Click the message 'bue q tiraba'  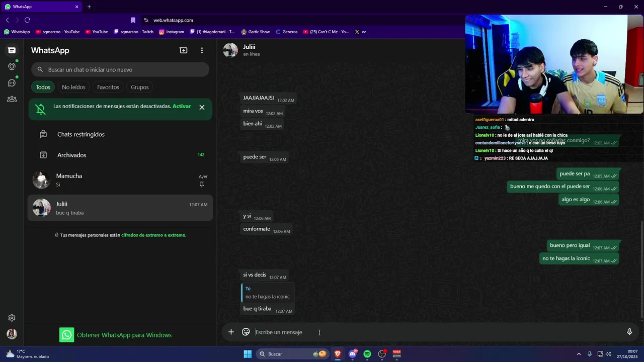[x=257, y=309]
